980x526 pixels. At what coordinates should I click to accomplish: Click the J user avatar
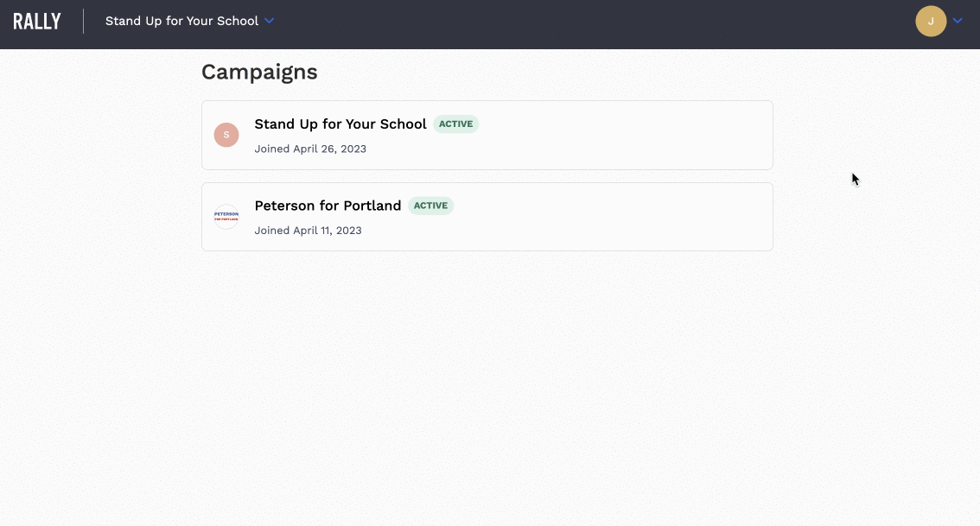click(x=931, y=22)
